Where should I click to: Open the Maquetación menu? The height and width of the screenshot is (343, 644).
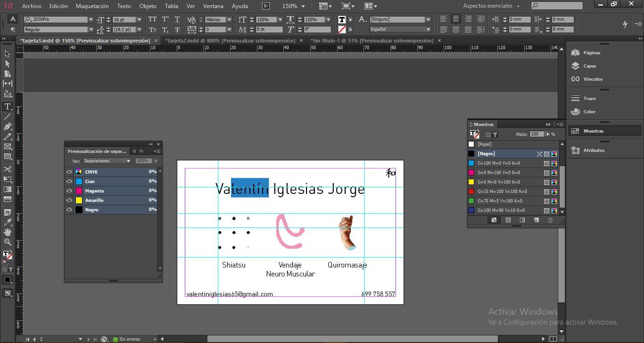click(x=92, y=6)
